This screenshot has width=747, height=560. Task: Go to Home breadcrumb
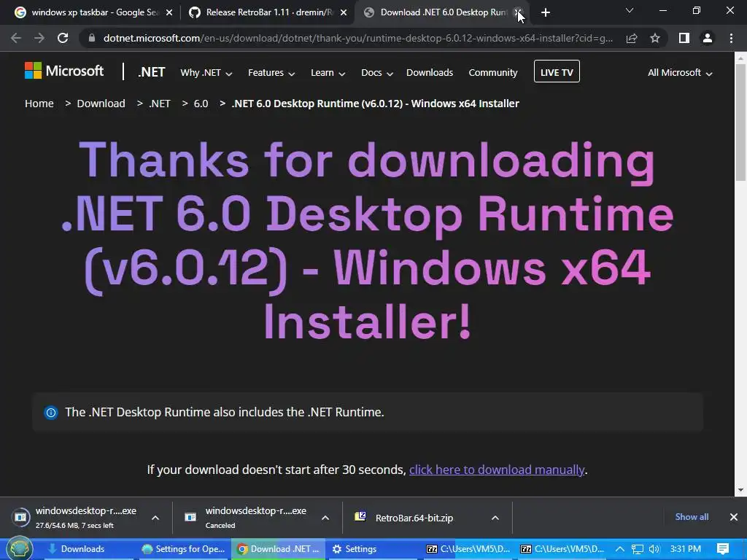[39, 104]
